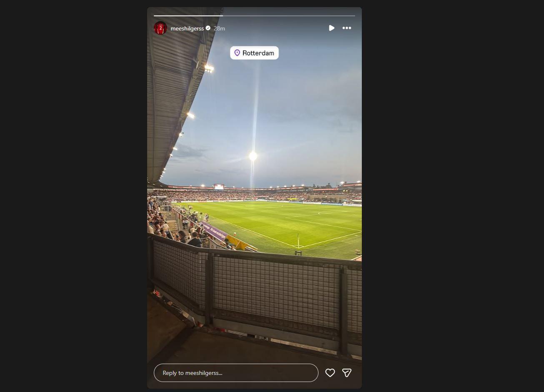Open the Rotterdam location sticker text

point(258,53)
